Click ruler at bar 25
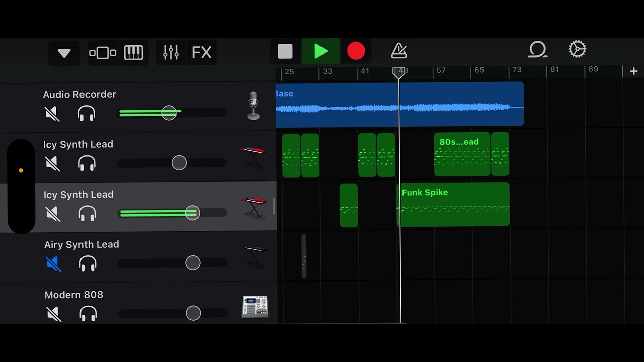The image size is (644, 362). 289,72
